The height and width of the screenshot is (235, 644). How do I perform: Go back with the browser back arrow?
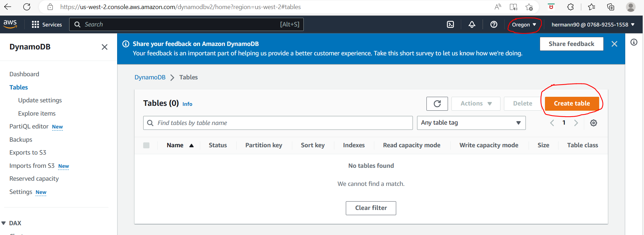click(8, 7)
